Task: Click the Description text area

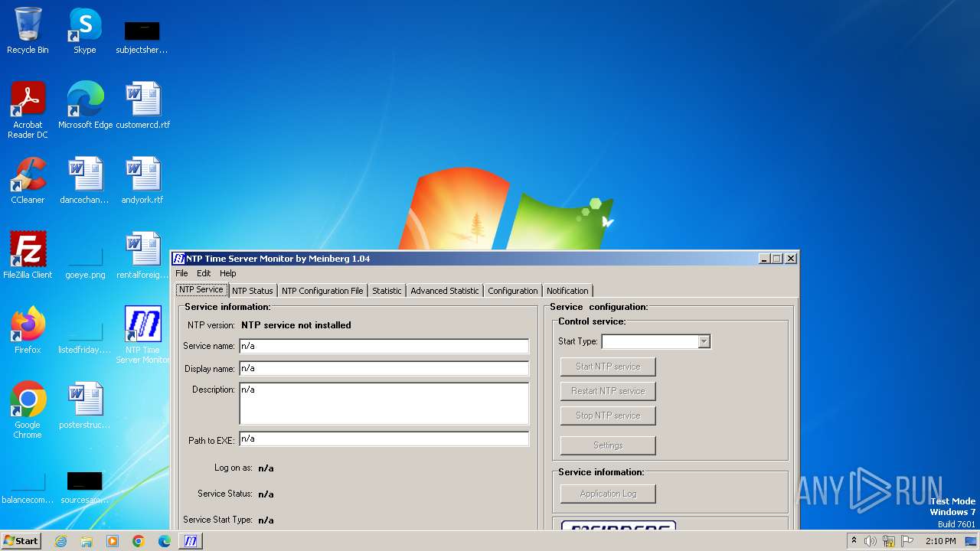Action: click(384, 403)
